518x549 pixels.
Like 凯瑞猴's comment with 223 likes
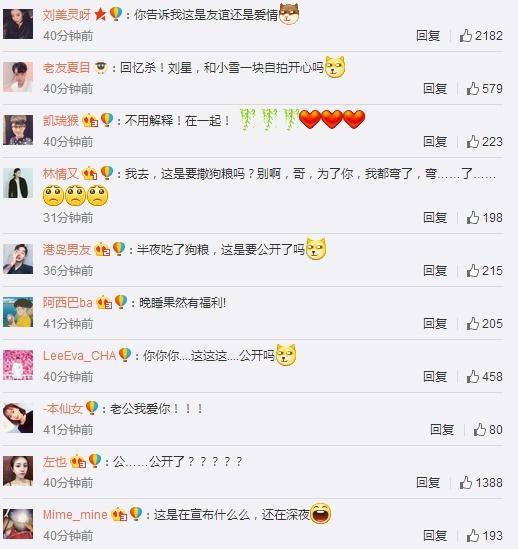(x=484, y=141)
